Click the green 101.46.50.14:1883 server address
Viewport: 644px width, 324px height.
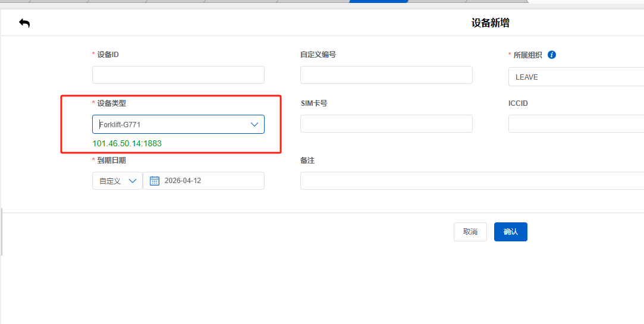pyautogui.click(x=127, y=143)
